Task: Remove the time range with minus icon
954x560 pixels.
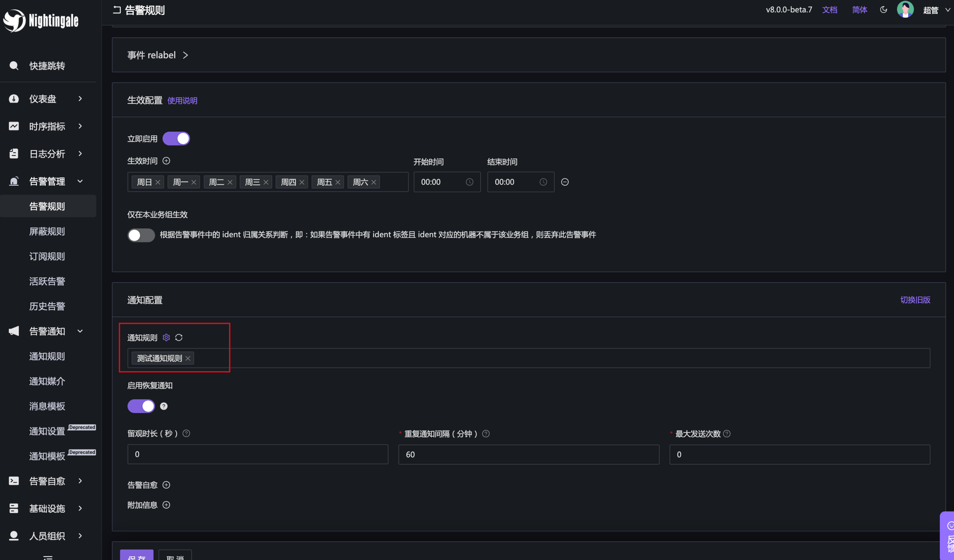Action: pos(564,182)
